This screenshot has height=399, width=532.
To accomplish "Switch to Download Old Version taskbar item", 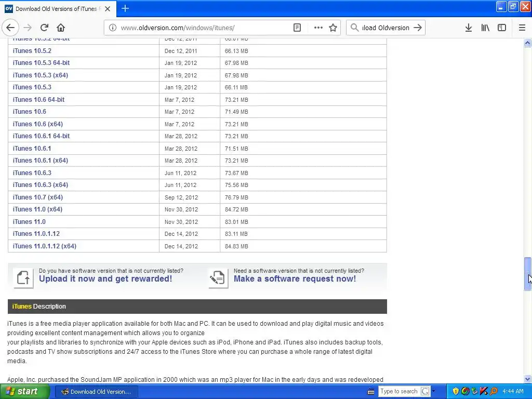I will [x=96, y=392].
